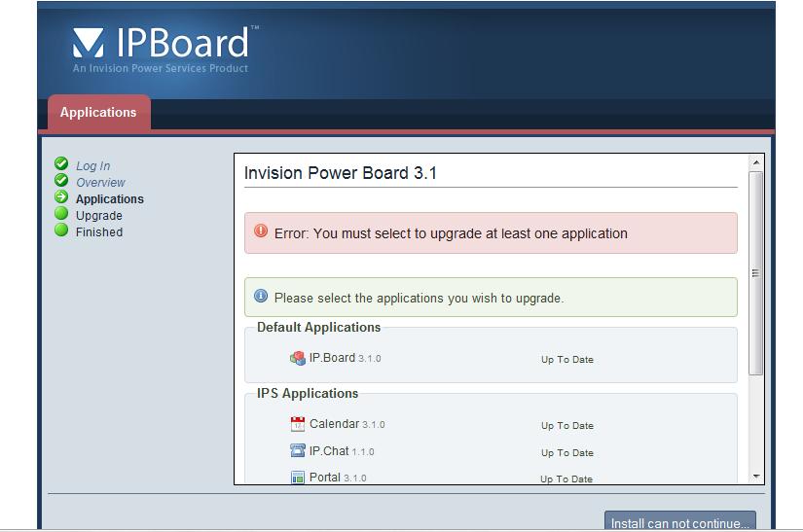Click the Finished step green circle icon

(x=61, y=231)
